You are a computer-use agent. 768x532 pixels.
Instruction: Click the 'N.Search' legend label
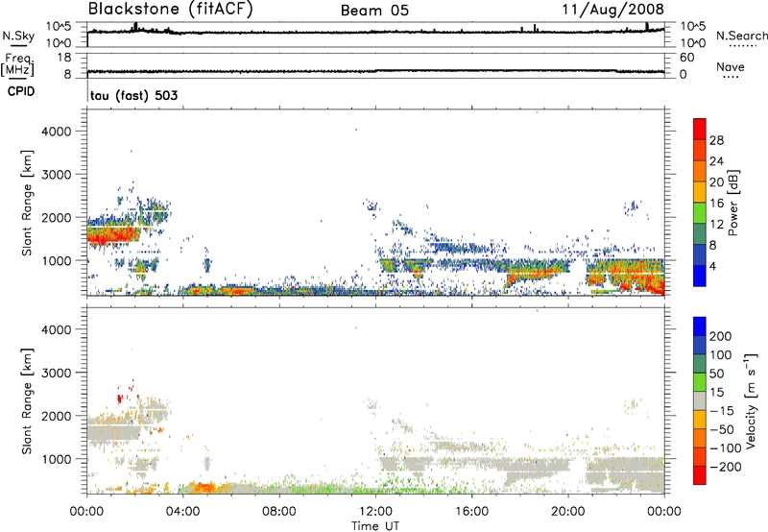pos(742,36)
